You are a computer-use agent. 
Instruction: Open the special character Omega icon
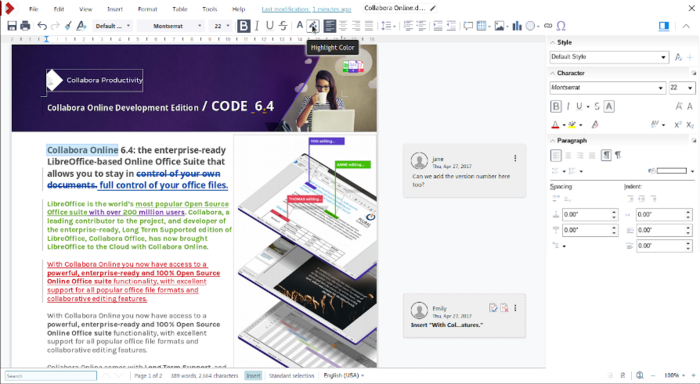coord(561,26)
